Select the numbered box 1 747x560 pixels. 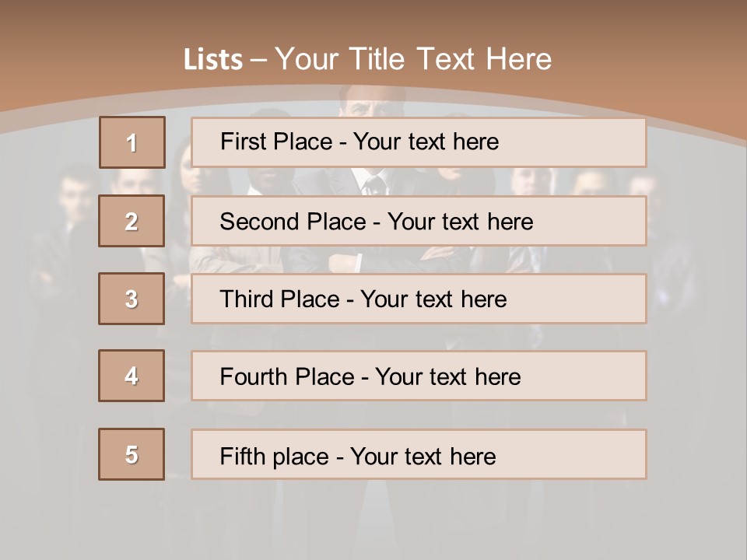pos(132,142)
